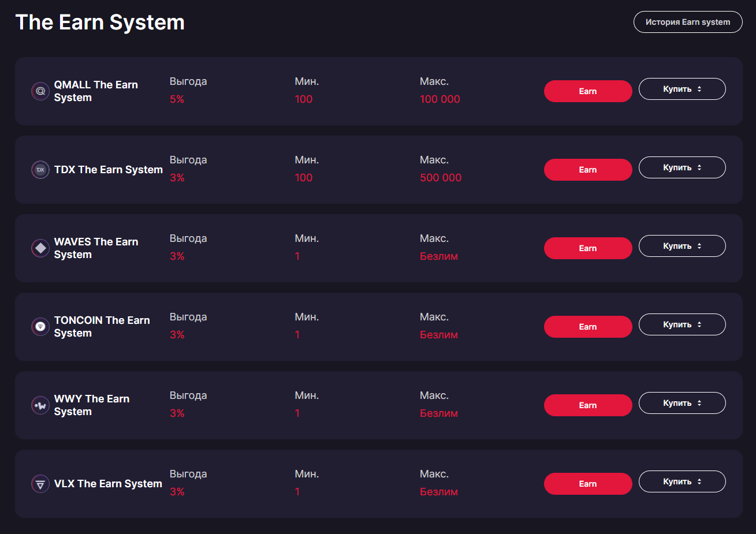
Task: Click the WWY coin icon
Action: pyautogui.click(x=40, y=405)
